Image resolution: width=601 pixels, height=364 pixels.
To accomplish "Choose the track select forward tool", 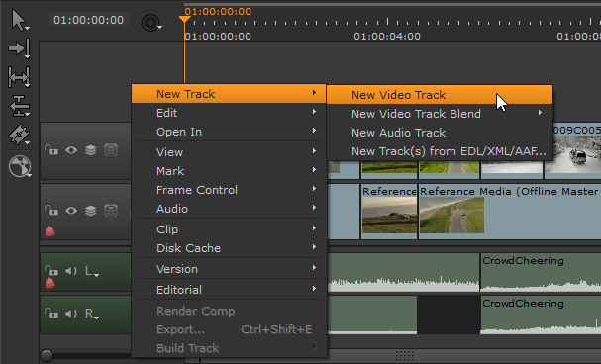I will pos(19,48).
